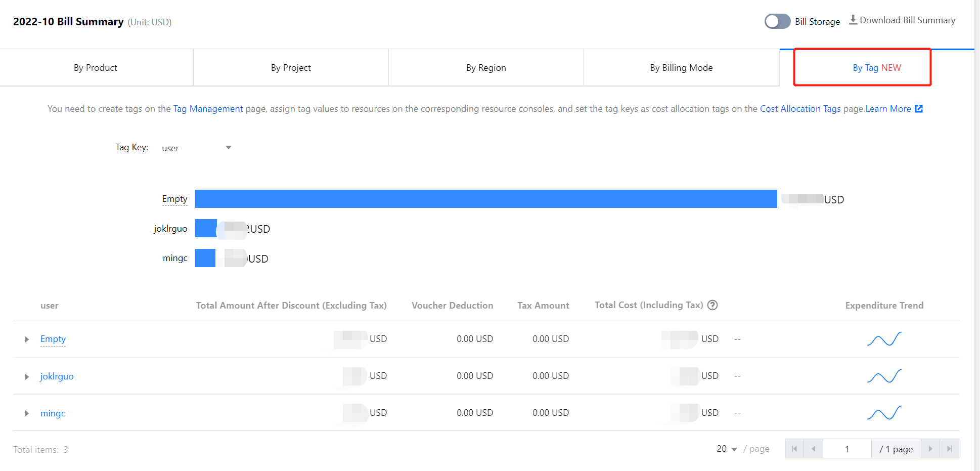Expand the mingc table row
The width and height of the screenshot is (980, 471).
[27, 413]
